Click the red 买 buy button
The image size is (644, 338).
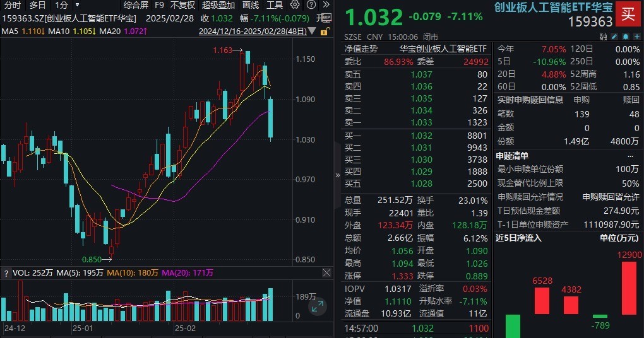coord(627,13)
